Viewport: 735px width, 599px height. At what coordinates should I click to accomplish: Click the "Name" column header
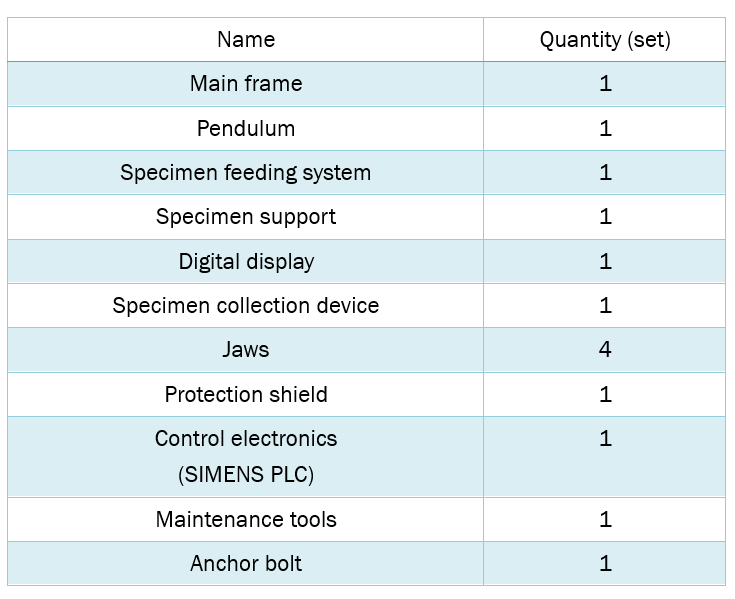click(x=246, y=40)
